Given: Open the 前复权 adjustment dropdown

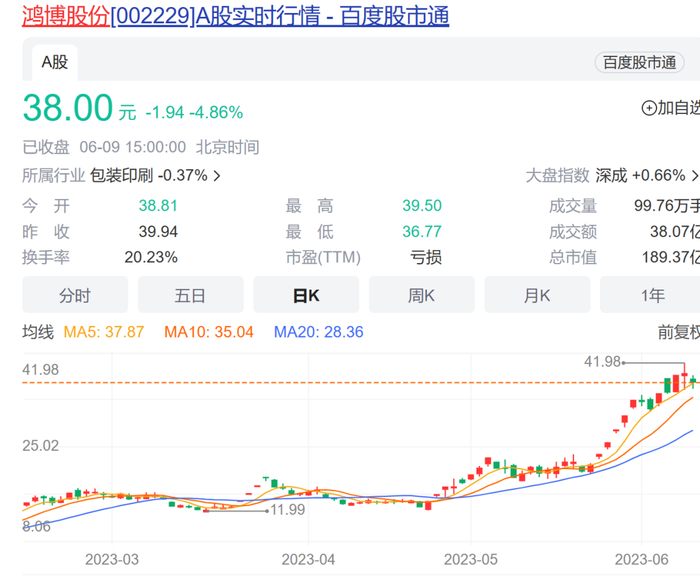Looking at the screenshot, I should [679, 332].
